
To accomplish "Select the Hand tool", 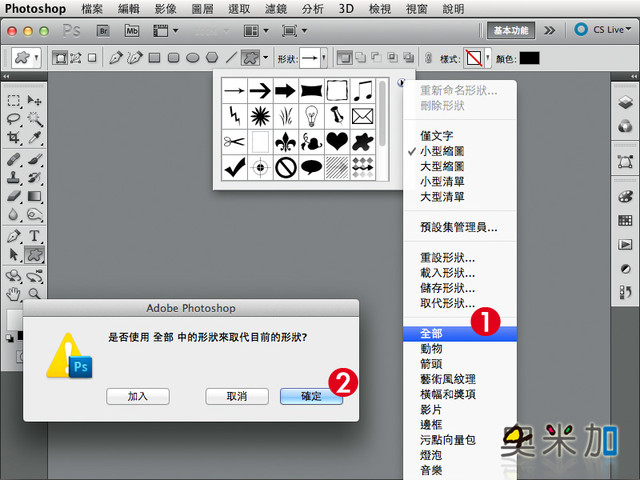I will (13, 293).
